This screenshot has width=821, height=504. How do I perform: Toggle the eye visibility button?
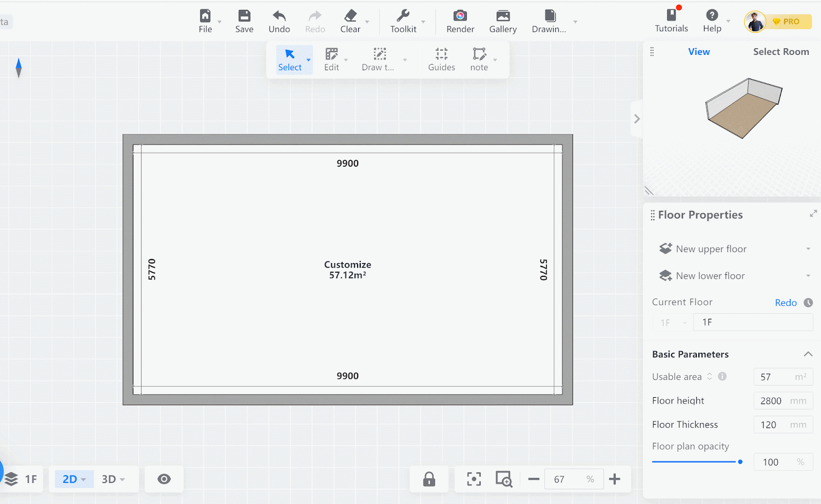click(164, 479)
